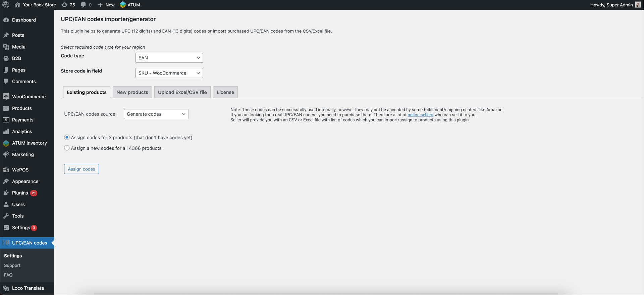The image size is (644, 295).
Task: Click the B2B group icon
Action: (6, 58)
